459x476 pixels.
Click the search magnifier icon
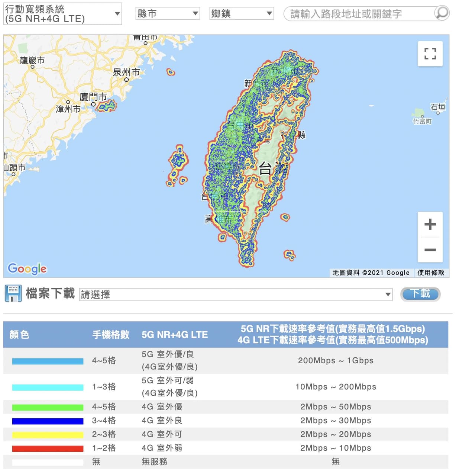pos(442,13)
